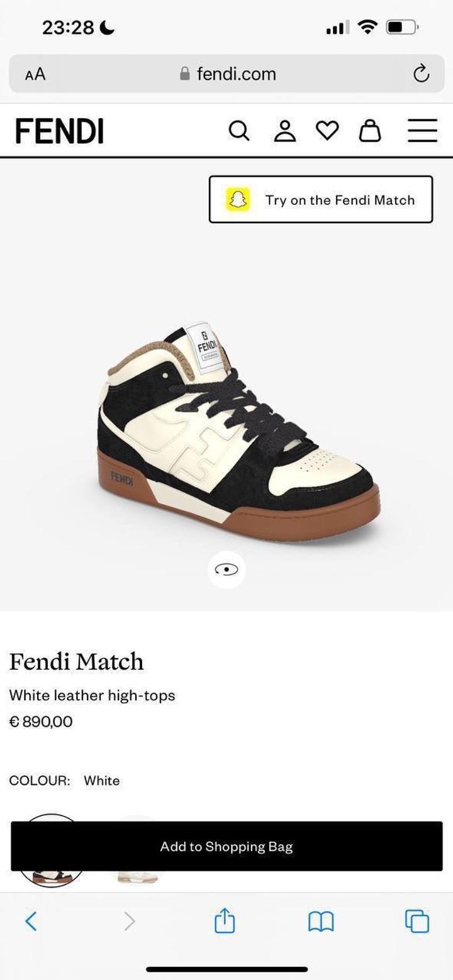Image resolution: width=453 pixels, height=980 pixels.
Task: Tap Try on the Fendi Match
Action: (x=321, y=199)
